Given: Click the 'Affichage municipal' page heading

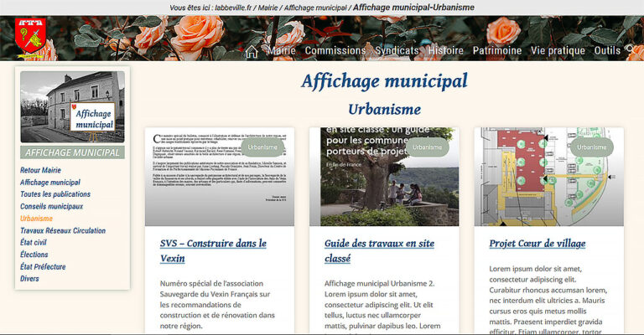Looking at the screenshot, I should point(384,80).
